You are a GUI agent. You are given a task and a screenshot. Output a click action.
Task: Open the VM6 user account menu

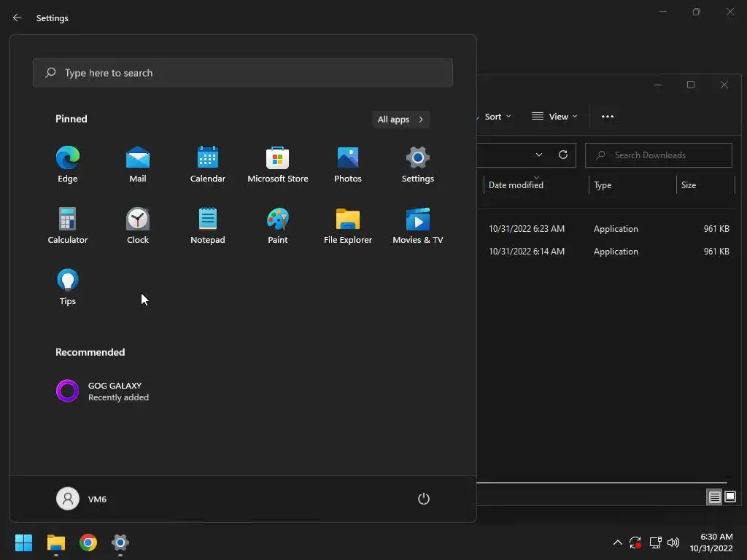click(x=82, y=499)
